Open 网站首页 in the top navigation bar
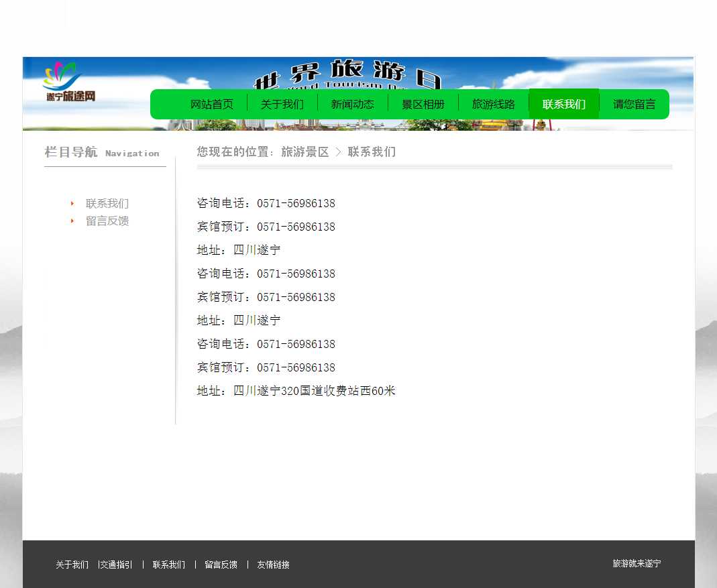The height and width of the screenshot is (588, 717). point(212,105)
